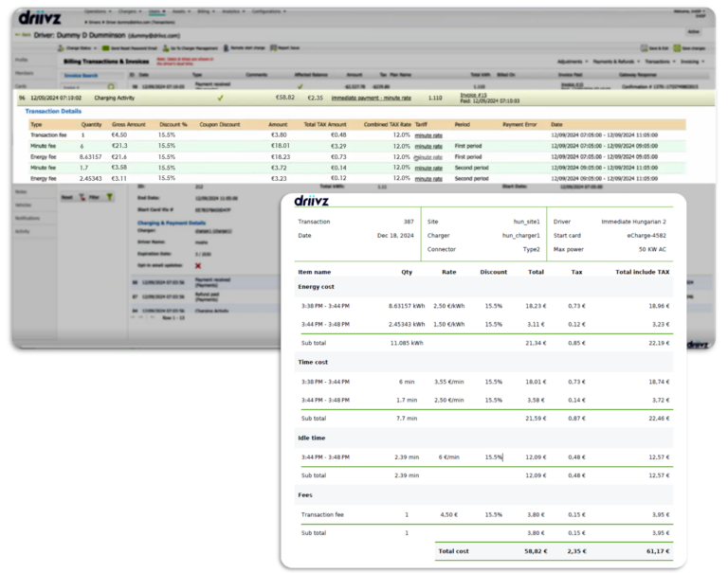
Task: Open the immediate payment - minute rate plan link
Action: pos(372,98)
